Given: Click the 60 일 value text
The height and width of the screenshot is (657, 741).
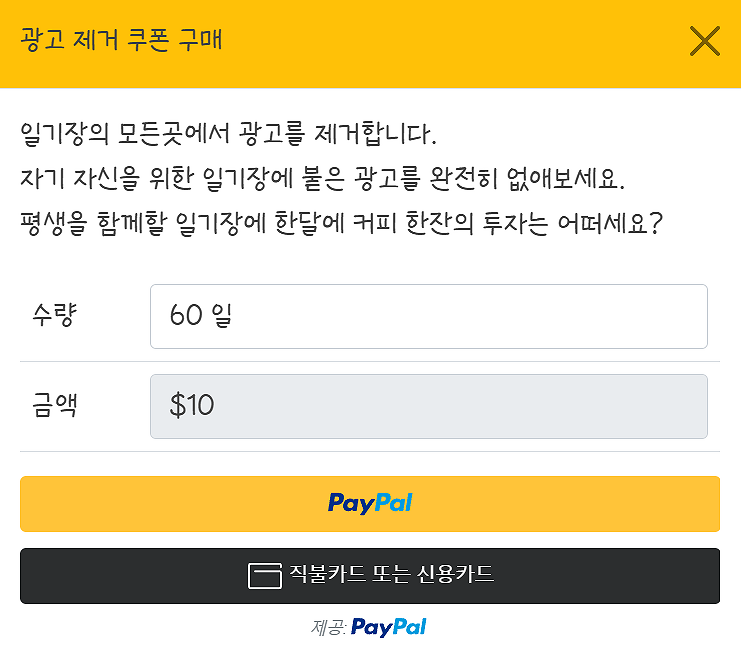Looking at the screenshot, I should click(x=201, y=316).
